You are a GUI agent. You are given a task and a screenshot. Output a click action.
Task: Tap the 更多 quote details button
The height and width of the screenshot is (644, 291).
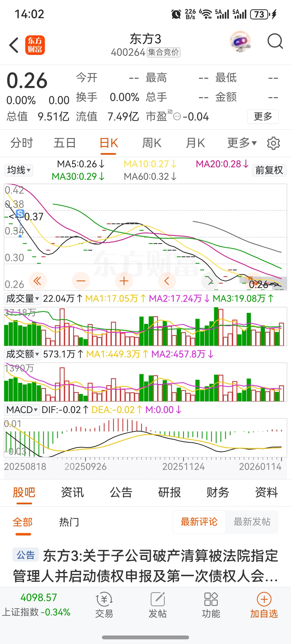click(x=263, y=116)
